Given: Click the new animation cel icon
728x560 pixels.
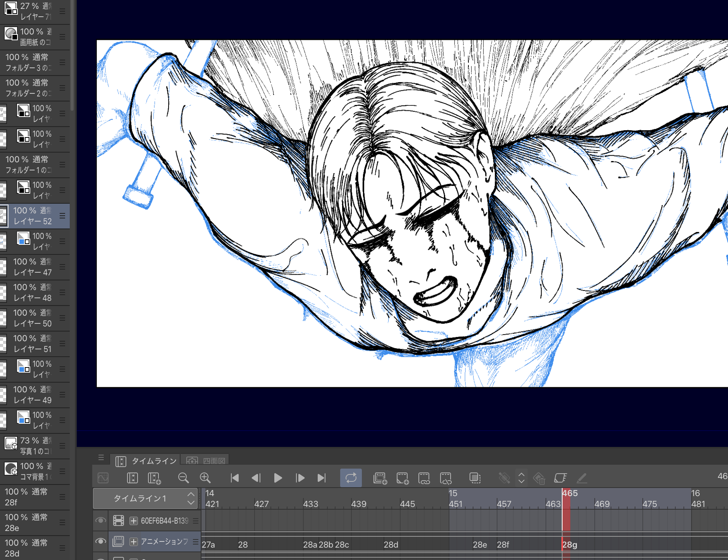Looking at the screenshot, I should [x=403, y=478].
